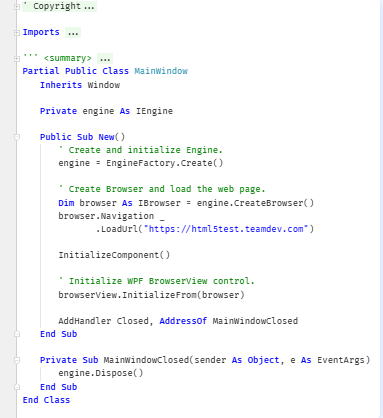Click the EventArgs type name

pyautogui.click(x=341, y=360)
